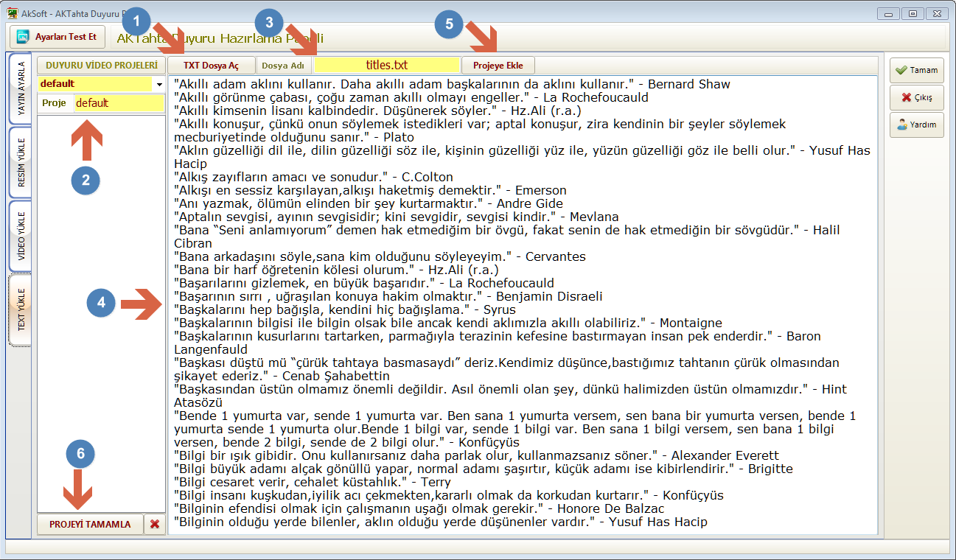Open help with the Yardım button

(916, 125)
